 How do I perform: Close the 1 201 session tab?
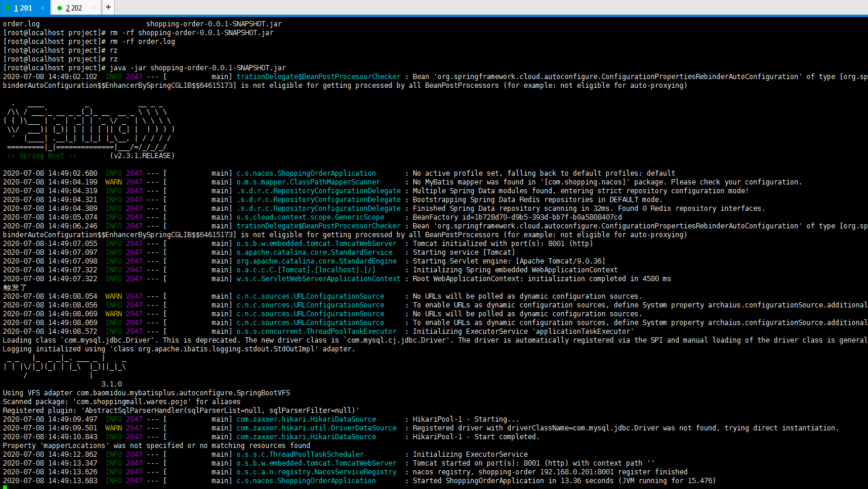42,8
